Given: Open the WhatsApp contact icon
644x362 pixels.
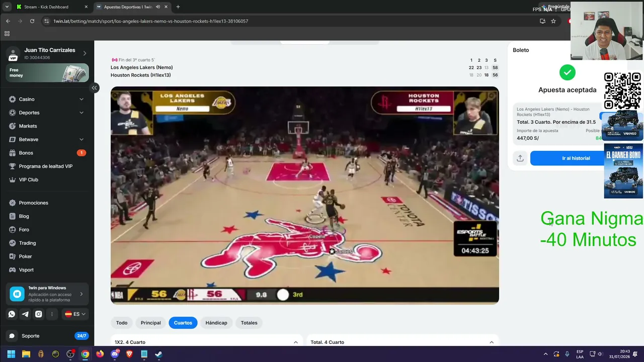Looking at the screenshot, I should pos(12,314).
